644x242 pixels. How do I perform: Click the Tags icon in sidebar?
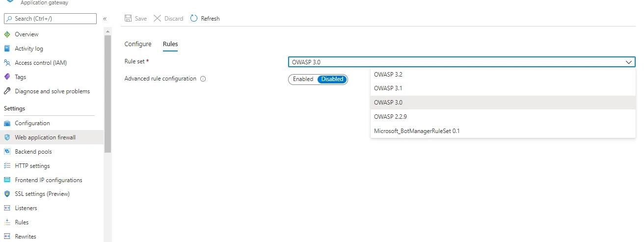(x=7, y=77)
